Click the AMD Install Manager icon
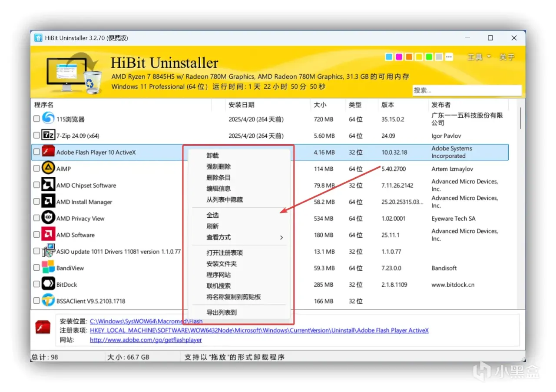The height and width of the screenshot is (392, 556). click(x=48, y=202)
